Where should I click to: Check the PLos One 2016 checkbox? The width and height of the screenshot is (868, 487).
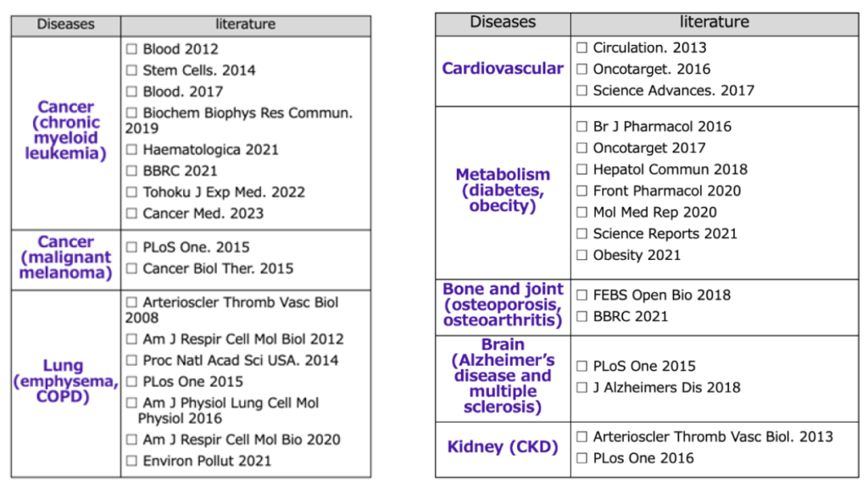point(581,458)
